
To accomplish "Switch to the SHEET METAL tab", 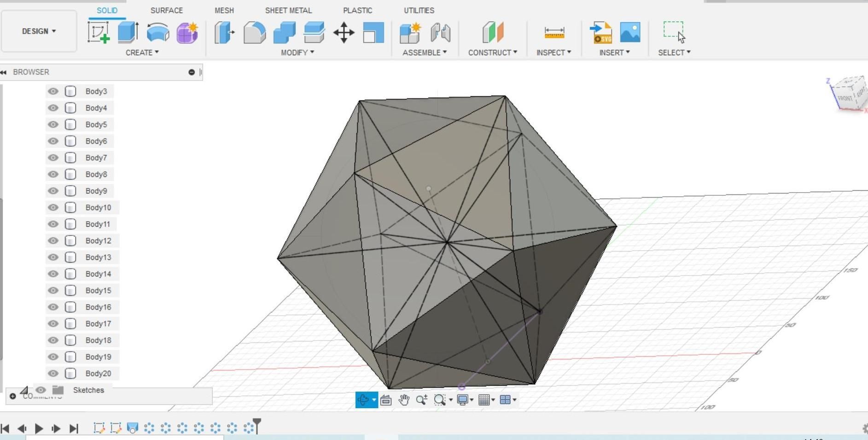I will [288, 10].
